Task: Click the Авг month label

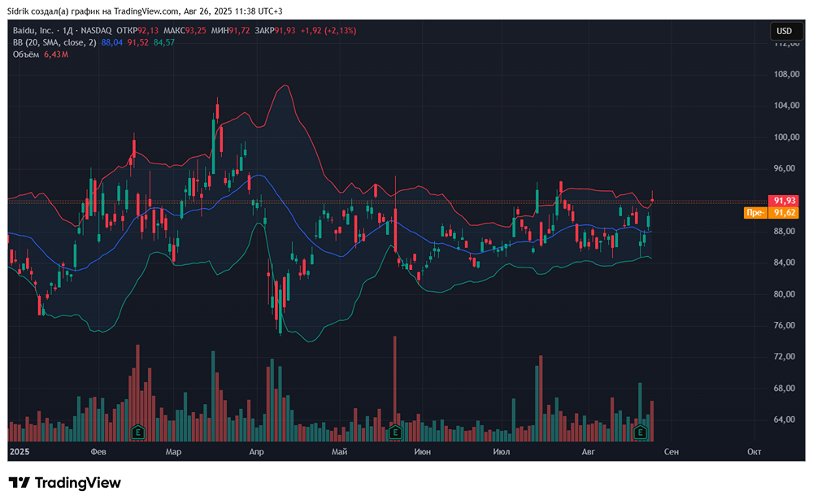Action: pos(589,452)
